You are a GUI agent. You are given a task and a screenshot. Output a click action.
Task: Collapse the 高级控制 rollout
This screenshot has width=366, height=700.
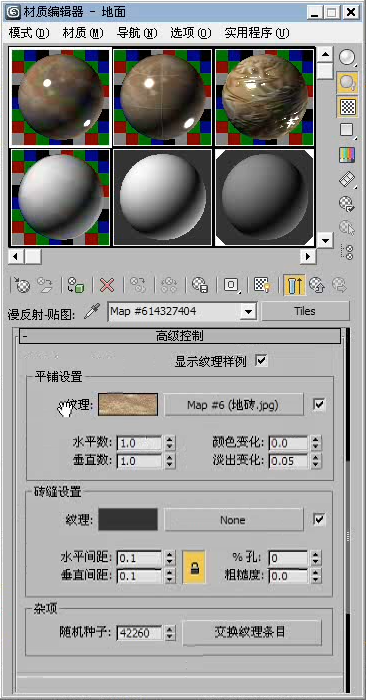(x=180, y=336)
